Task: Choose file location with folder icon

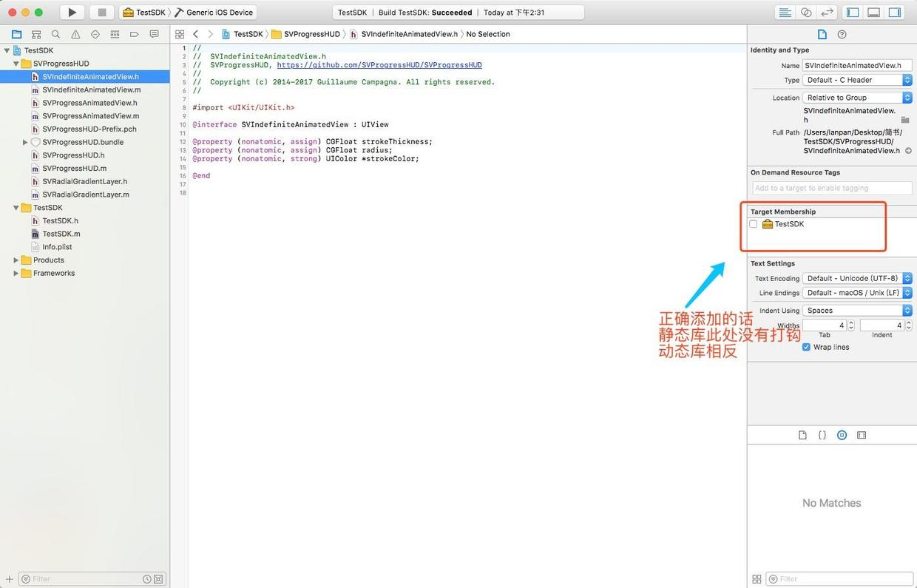Action: tap(905, 119)
